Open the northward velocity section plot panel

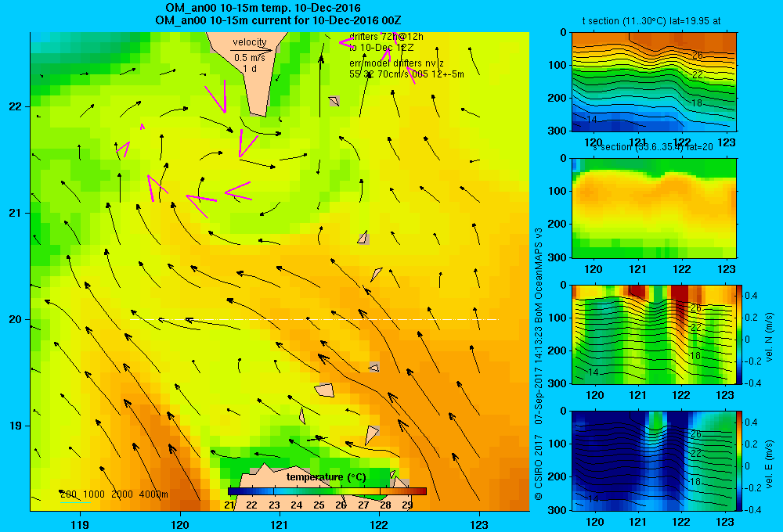tap(654, 334)
